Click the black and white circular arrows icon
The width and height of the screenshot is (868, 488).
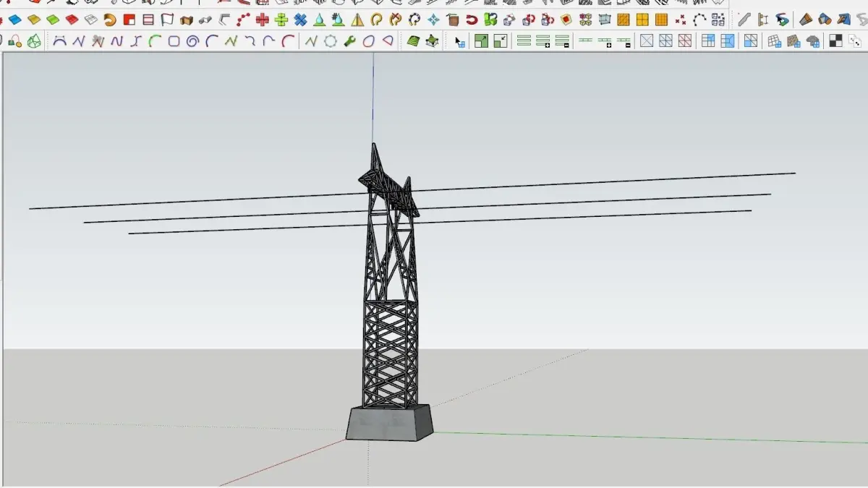414,20
